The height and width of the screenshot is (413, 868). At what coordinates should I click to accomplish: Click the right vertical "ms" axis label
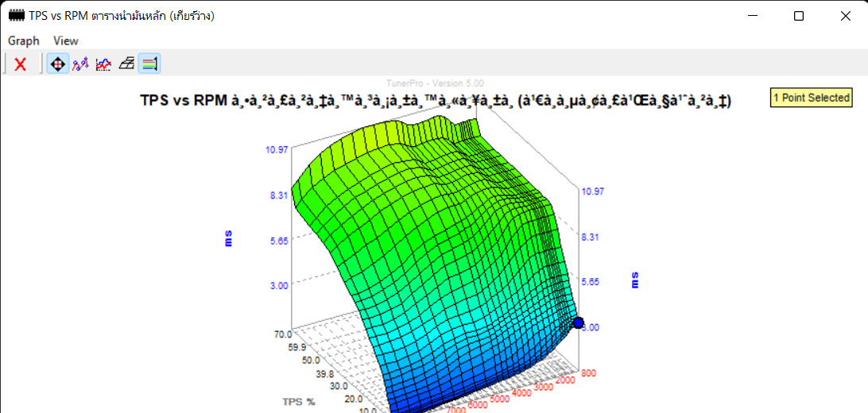pyautogui.click(x=634, y=280)
